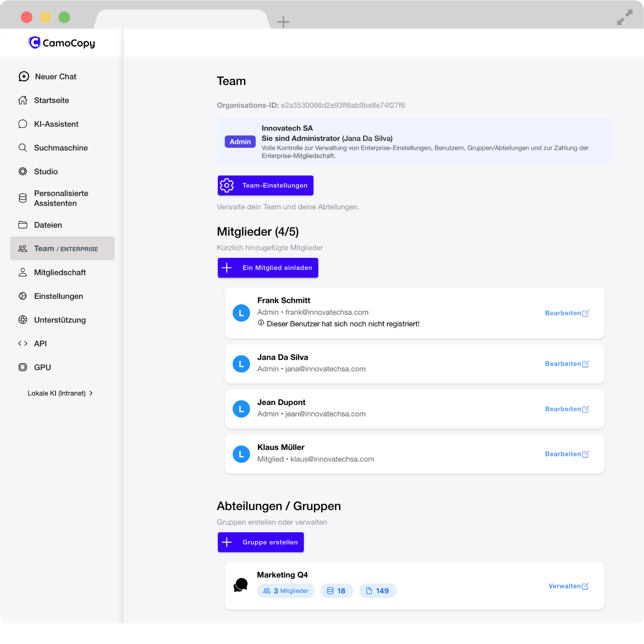Click the API code brackets icon
The height and width of the screenshot is (644, 644).
[23, 343]
